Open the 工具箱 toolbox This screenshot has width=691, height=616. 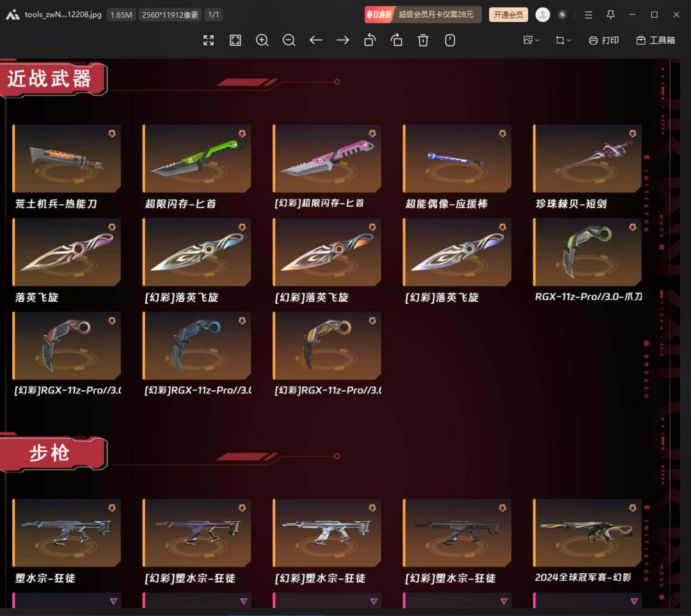[656, 40]
